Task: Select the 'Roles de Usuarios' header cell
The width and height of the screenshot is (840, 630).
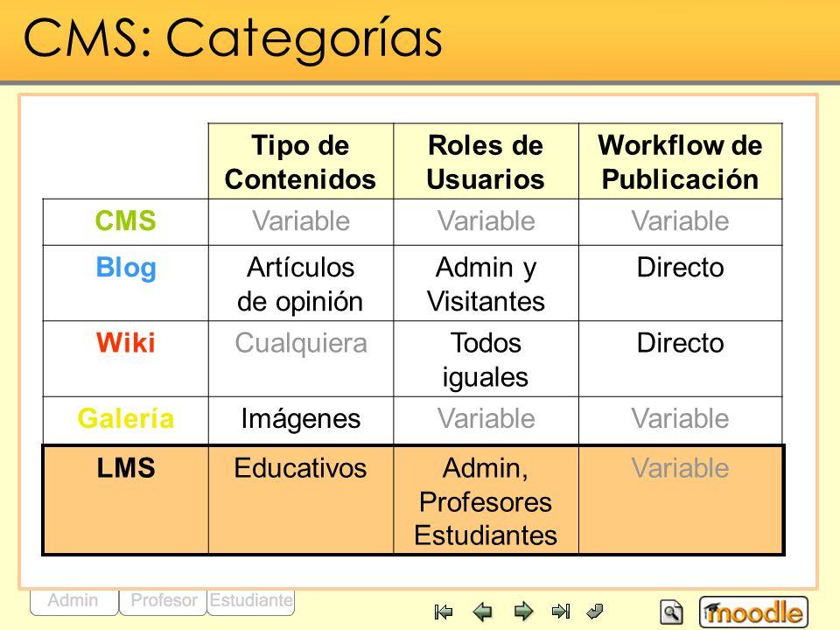Action: [486, 161]
